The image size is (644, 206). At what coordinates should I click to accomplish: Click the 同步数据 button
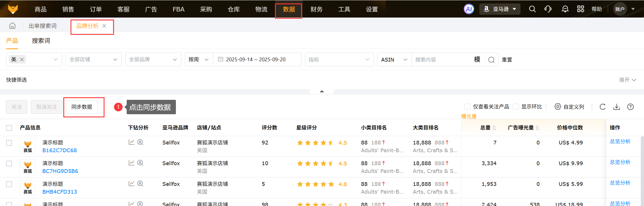coord(82,107)
